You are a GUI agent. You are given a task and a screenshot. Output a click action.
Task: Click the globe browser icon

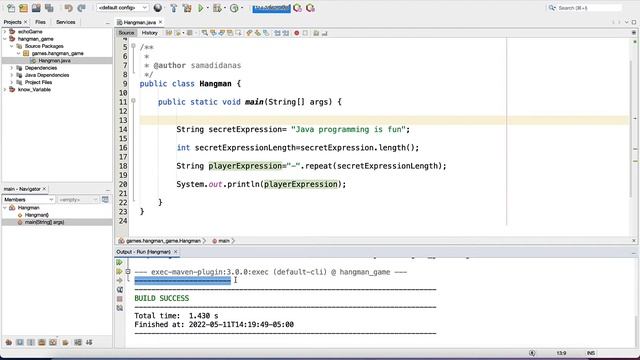pyautogui.click(x=158, y=8)
